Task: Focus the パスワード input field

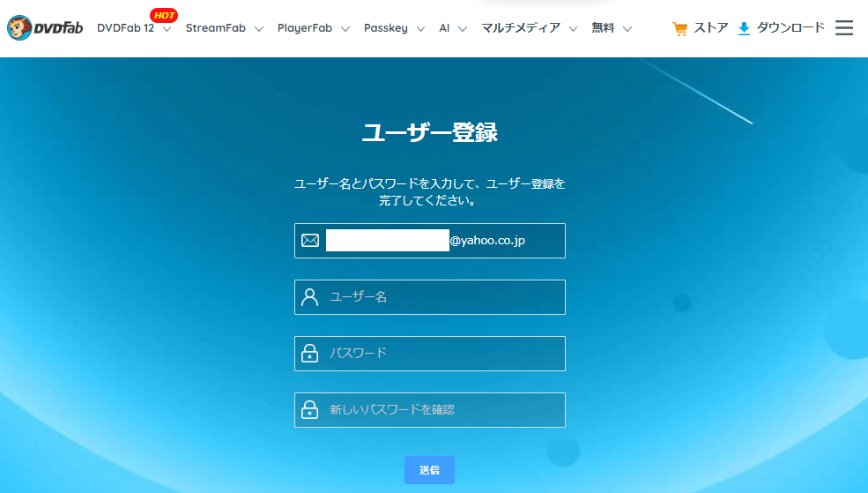Action: (x=429, y=354)
